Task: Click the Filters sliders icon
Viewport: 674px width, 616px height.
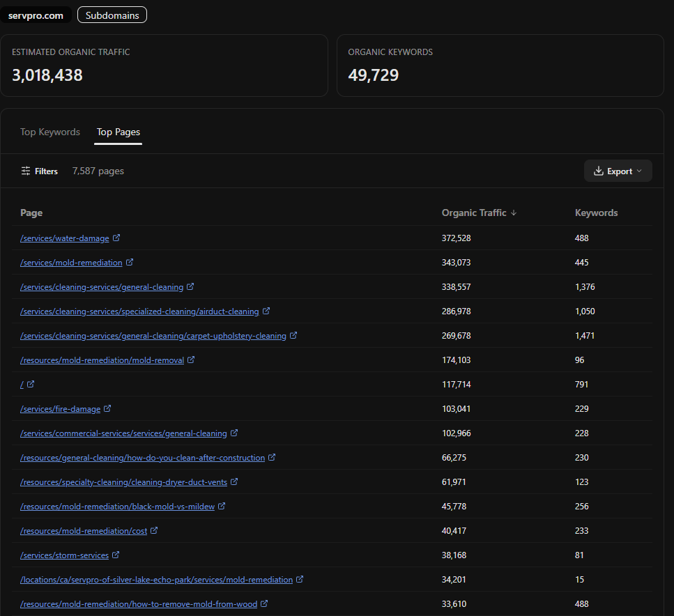Action: click(26, 171)
